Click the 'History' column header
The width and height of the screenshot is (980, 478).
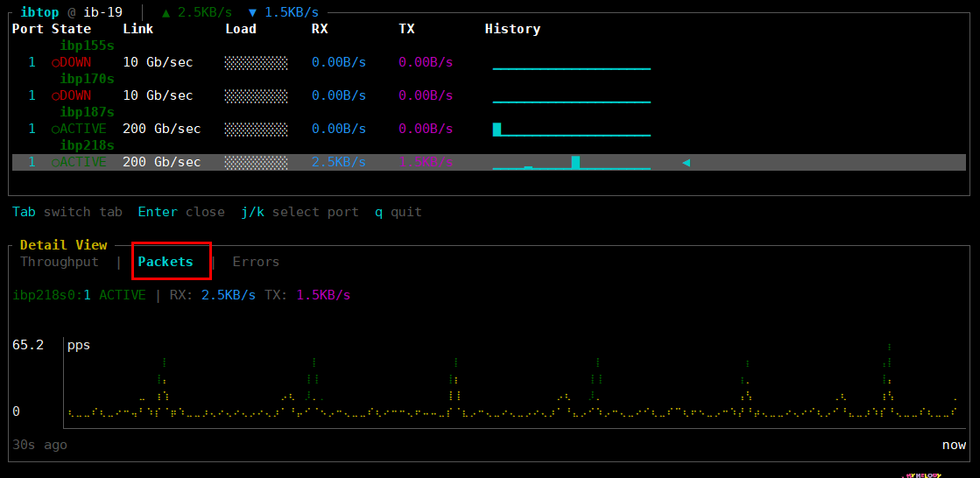click(512, 29)
